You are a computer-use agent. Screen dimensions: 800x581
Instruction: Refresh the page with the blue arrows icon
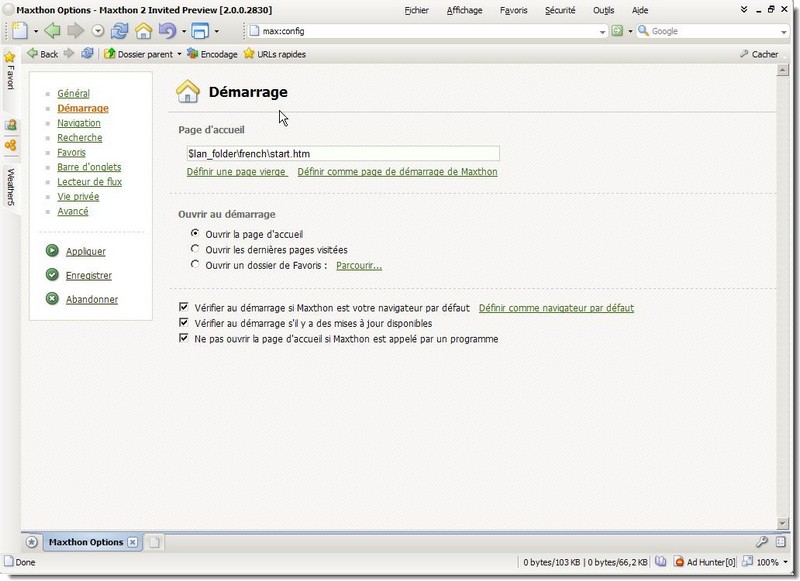[x=119, y=31]
